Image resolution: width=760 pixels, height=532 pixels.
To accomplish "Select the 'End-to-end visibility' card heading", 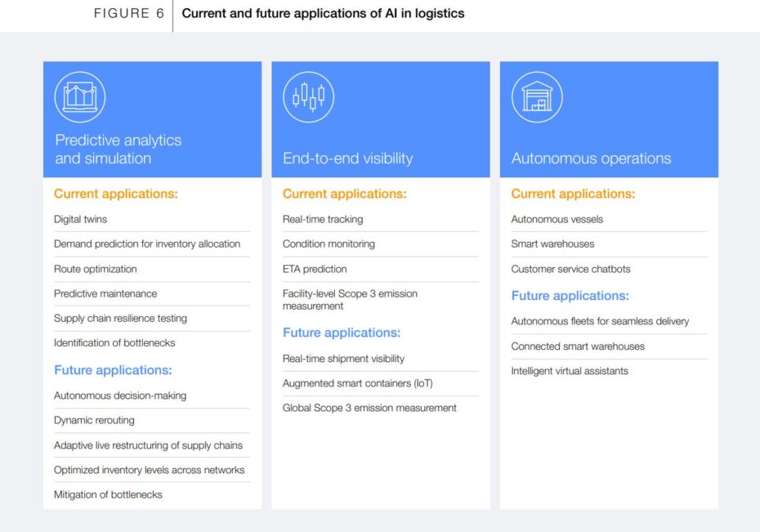I will (x=347, y=159).
